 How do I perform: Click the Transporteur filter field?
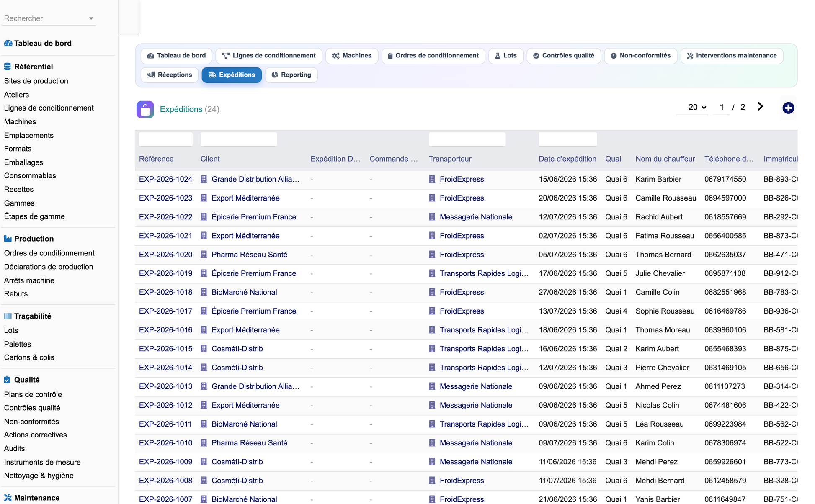click(467, 139)
